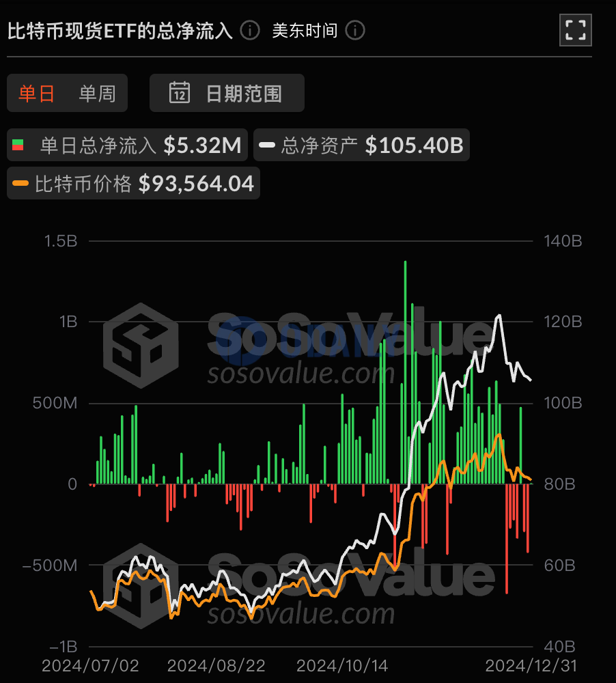Viewport: 616px width, 683px height.
Task: Click right axis label 60B
Action: 559,566
